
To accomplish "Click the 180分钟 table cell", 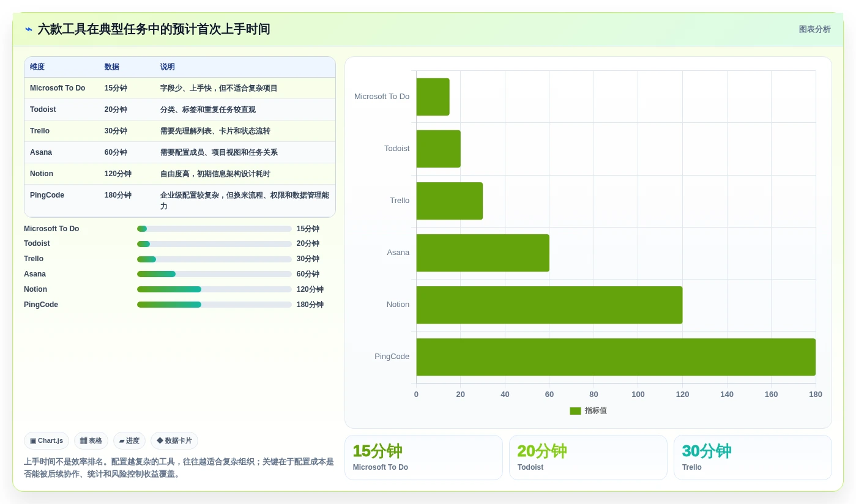I will [x=118, y=195].
